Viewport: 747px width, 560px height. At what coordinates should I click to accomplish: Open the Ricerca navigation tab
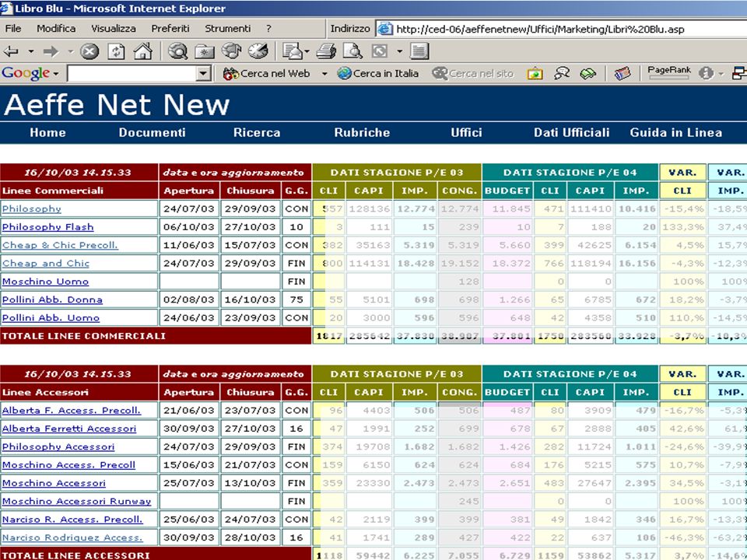click(257, 132)
